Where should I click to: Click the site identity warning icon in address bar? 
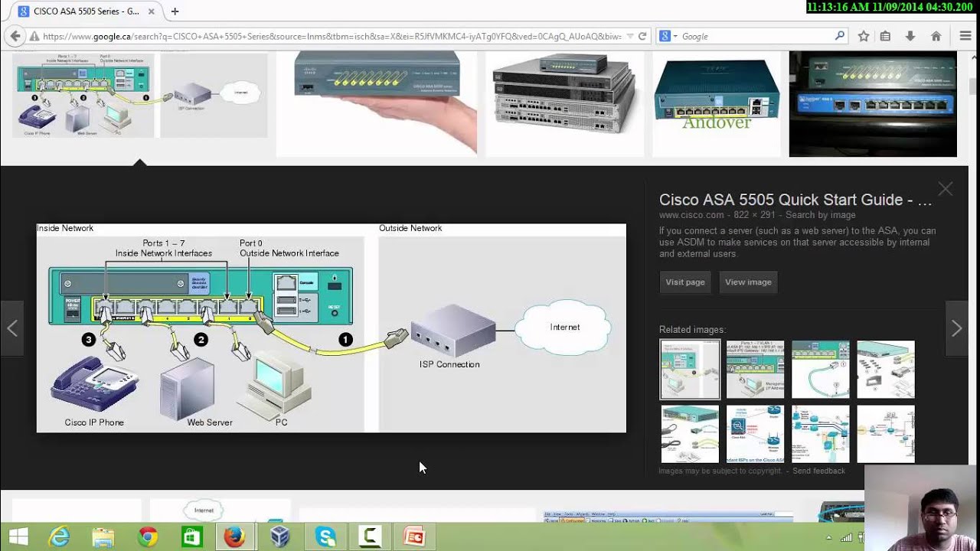(34, 36)
